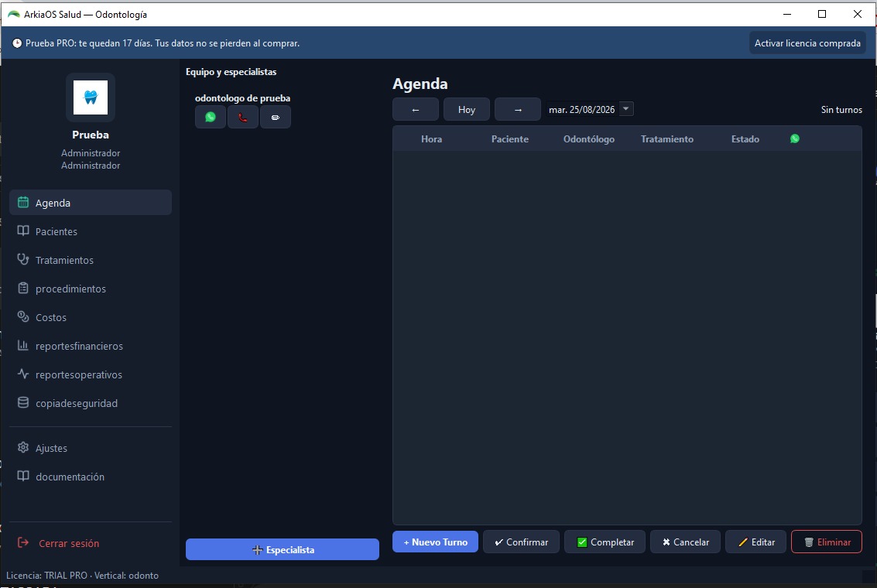Expand the date picker dropdown arrow
The width and height of the screenshot is (877, 588).
click(626, 109)
